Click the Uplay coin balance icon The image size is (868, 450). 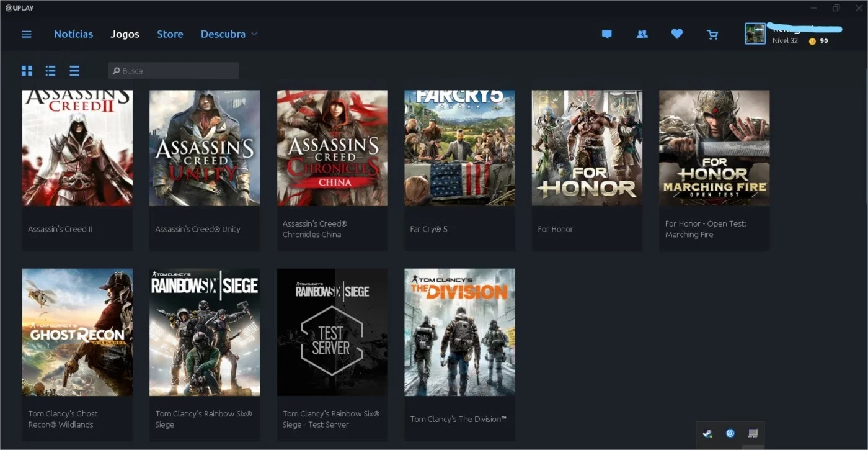click(812, 41)
